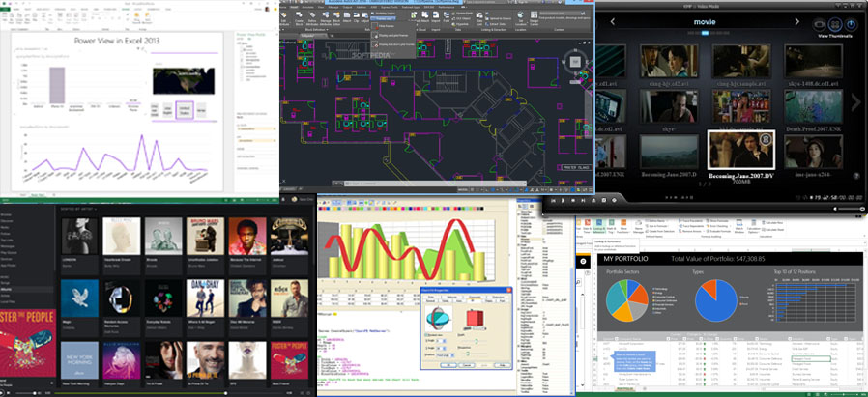This screenshot has width=868, height=397.
Task: Choose Hide frames in AutoCAD dropdown
Action: [x=383, y=26]
